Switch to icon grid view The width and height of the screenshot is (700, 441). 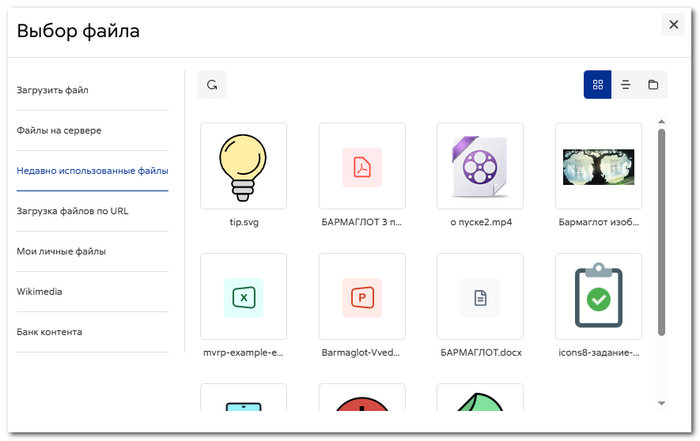click(598, 84)
